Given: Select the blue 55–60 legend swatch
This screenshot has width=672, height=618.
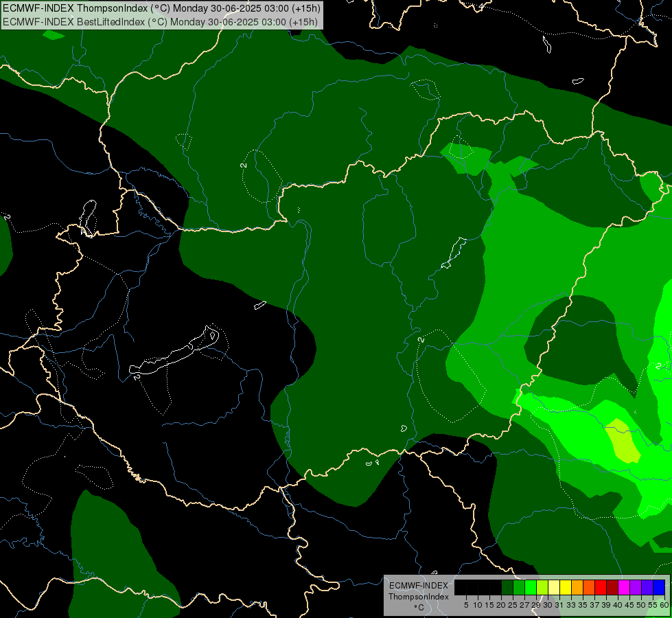Looking at the screenshot, I should click(x=659, y=587).
